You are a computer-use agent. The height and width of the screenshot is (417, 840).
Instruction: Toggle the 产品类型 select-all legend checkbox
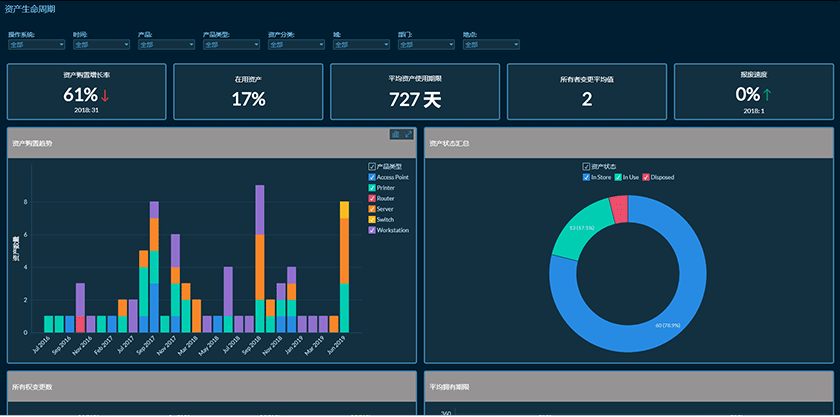tap(372, 167)
